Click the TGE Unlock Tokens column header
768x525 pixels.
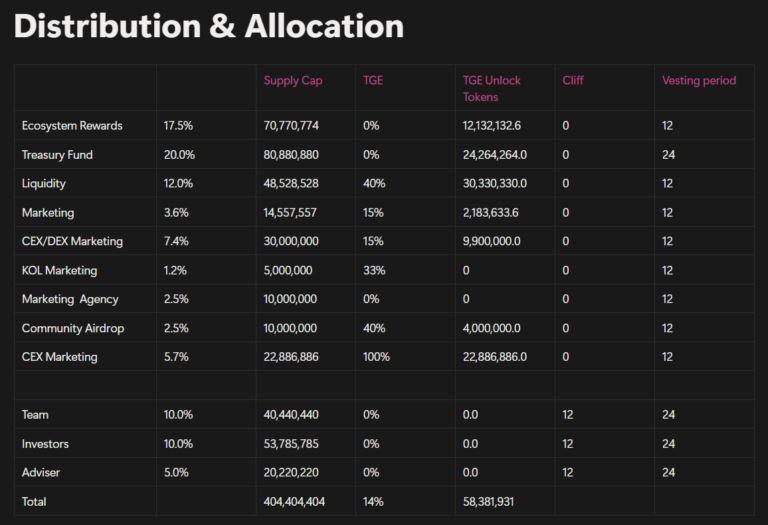tap(491, 88)
